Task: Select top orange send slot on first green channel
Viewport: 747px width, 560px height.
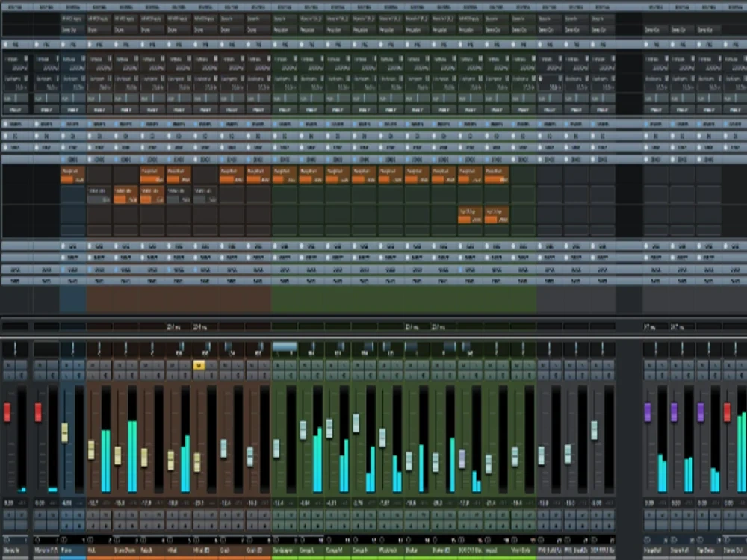Action: [x=285, y=175]
